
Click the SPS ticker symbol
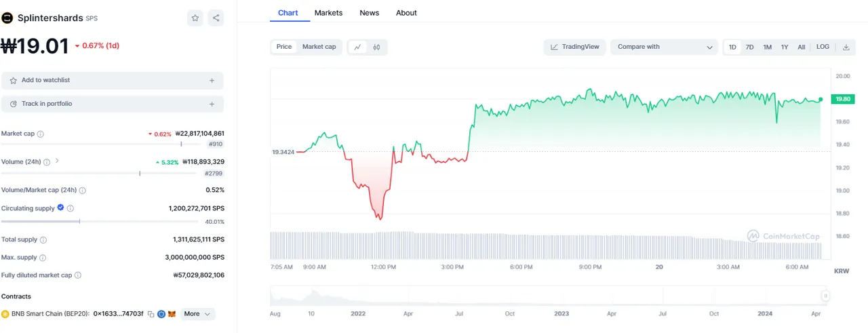click(92, 19)
